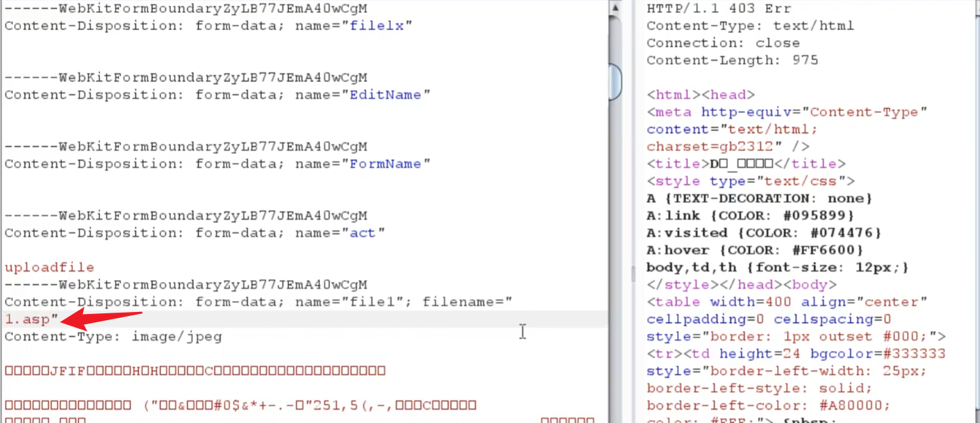Viewport: 980px width, 423px height.
Task: Click the Content-Type: image/jpeg line
Action: [113, 336]
